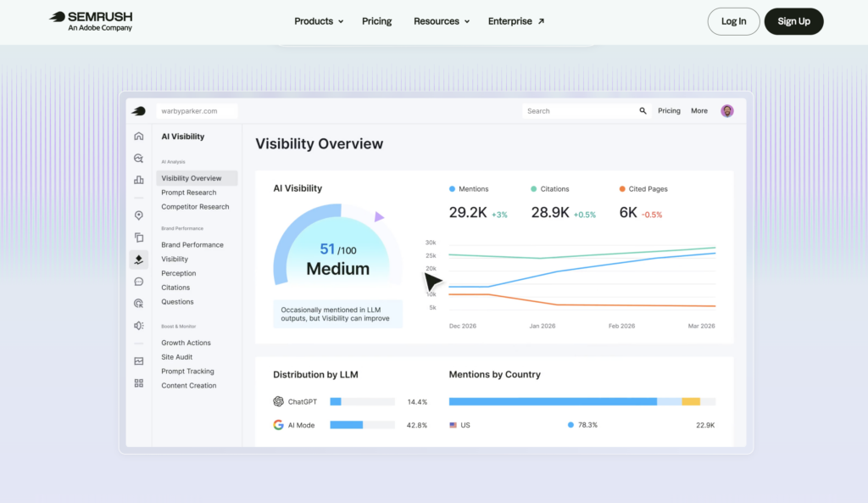Click the speech bubble icon in sidebar
868x503 pixels.
138,282
